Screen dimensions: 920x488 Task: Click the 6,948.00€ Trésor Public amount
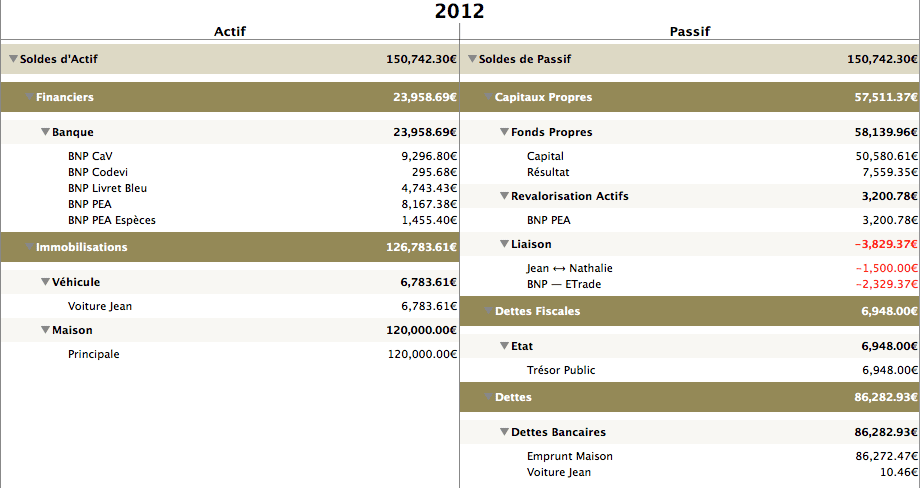click(889, 370)
